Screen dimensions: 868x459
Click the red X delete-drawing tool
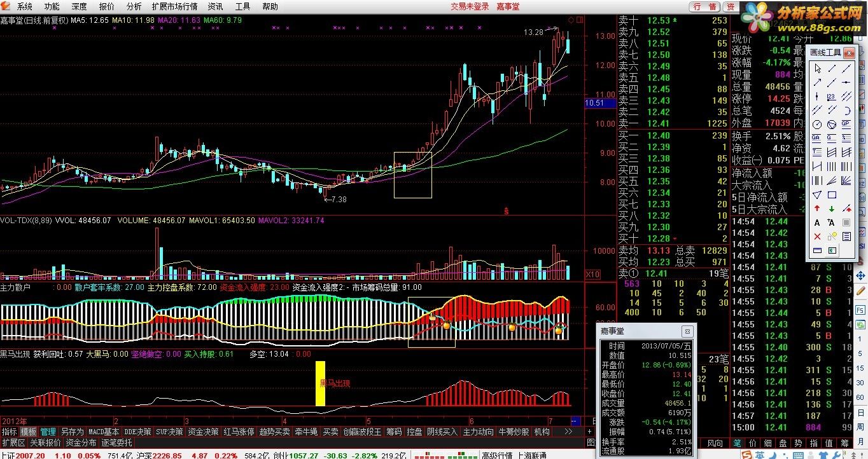pos(817,236)
